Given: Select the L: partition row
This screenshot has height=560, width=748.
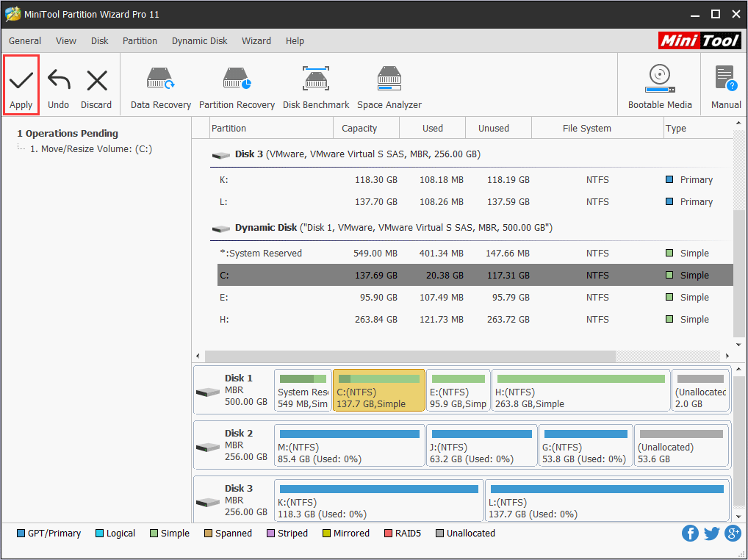Looking at the screenshot, I should (475, 202).
